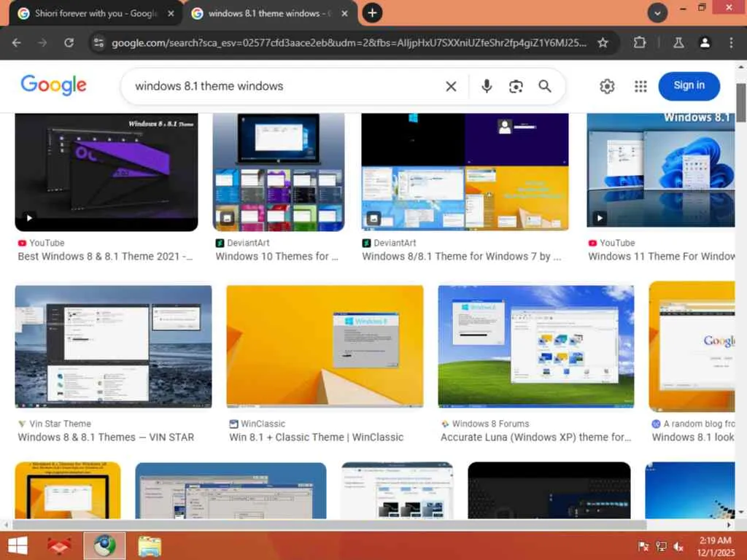The height and width of the screenshot is (560, 747).
Task: Reload the current page
Action: coord(69,43)
